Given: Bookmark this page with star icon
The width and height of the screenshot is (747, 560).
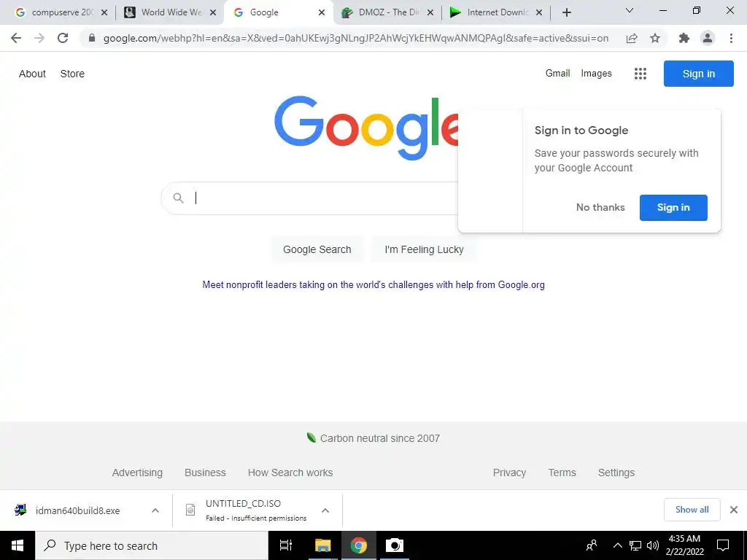Looking at the screenshot, I should click(655, 38).
